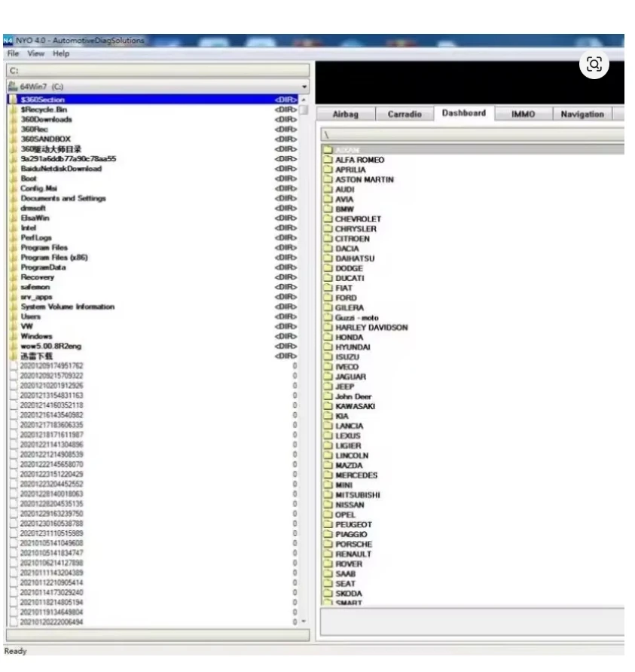The image size is (635, 672).
Task: Click the Program Files (x86) folder icon
Action: point(14,258)
